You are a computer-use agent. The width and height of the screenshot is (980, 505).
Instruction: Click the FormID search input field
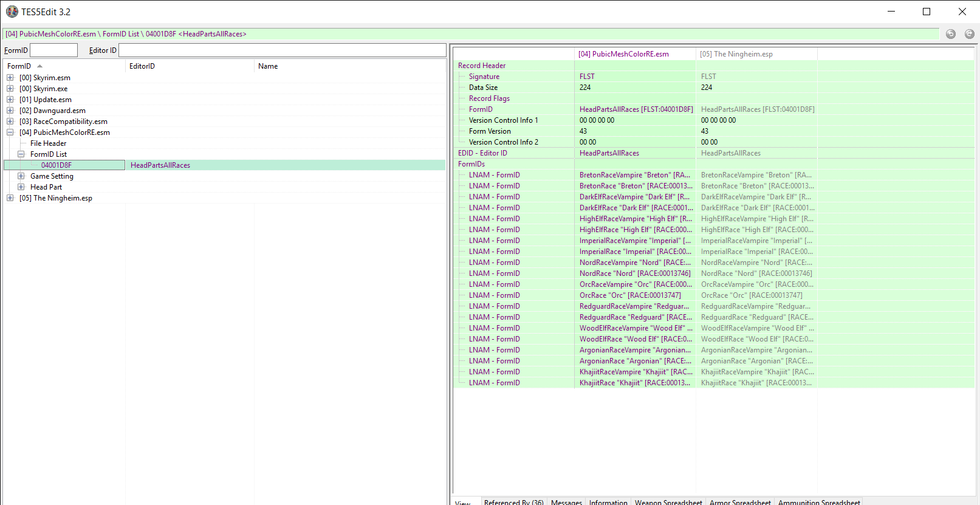point(53,50)
